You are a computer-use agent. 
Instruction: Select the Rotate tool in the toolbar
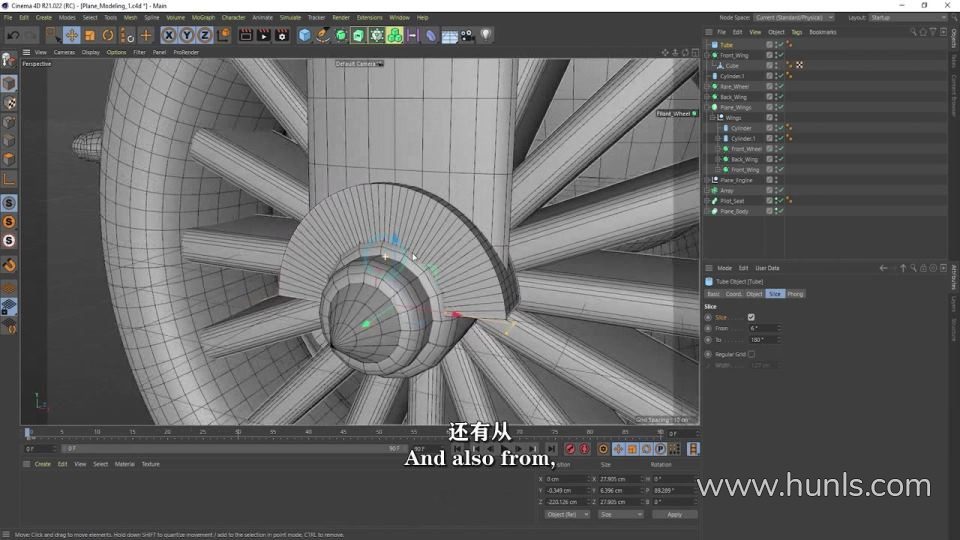[x=108, y=35]
